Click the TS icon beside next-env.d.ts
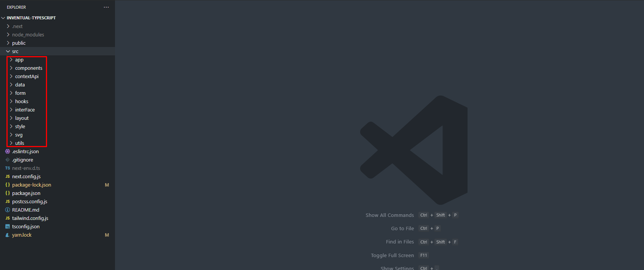This screenshot has height=270, width=644. [x=8, y=168]
